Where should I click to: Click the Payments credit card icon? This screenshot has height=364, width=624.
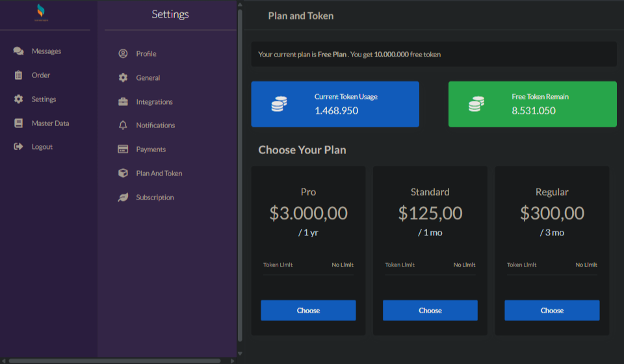[x=123, y=149]
